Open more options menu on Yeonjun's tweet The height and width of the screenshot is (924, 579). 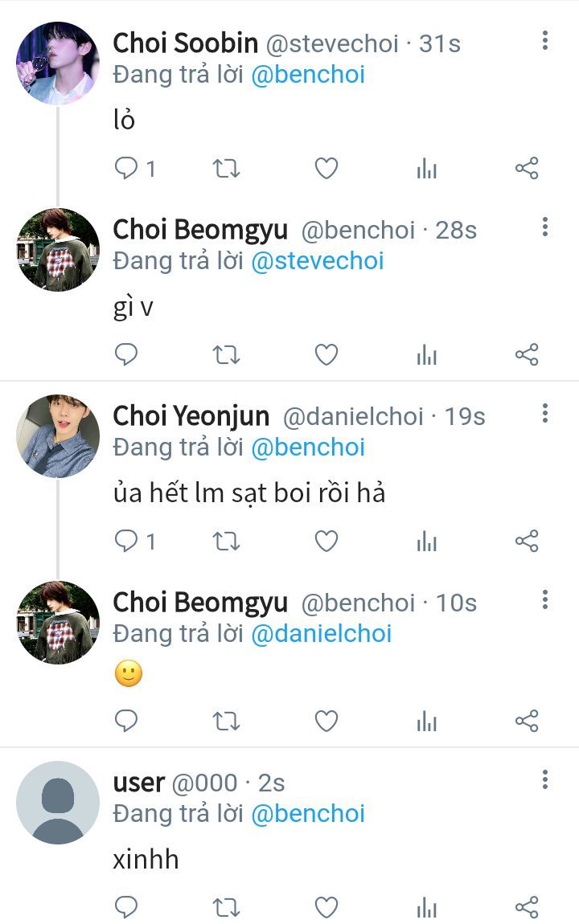point(545,414)
